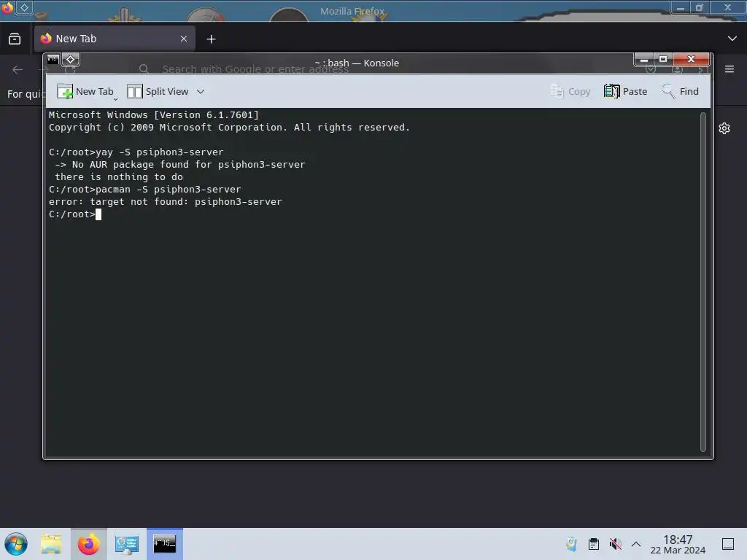Click the Split View button in Konsole
Viewport: 747px width, 560px height.
(x=158, y=91)
